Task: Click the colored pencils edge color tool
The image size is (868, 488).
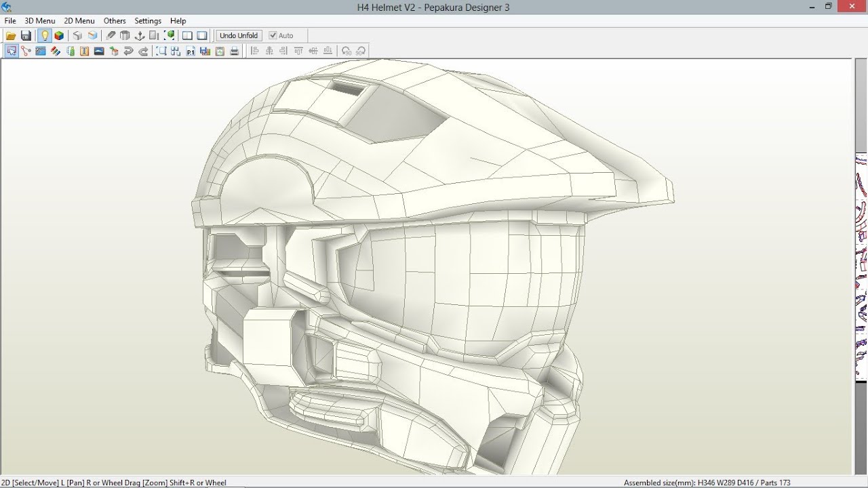Action: coord(56,51)
